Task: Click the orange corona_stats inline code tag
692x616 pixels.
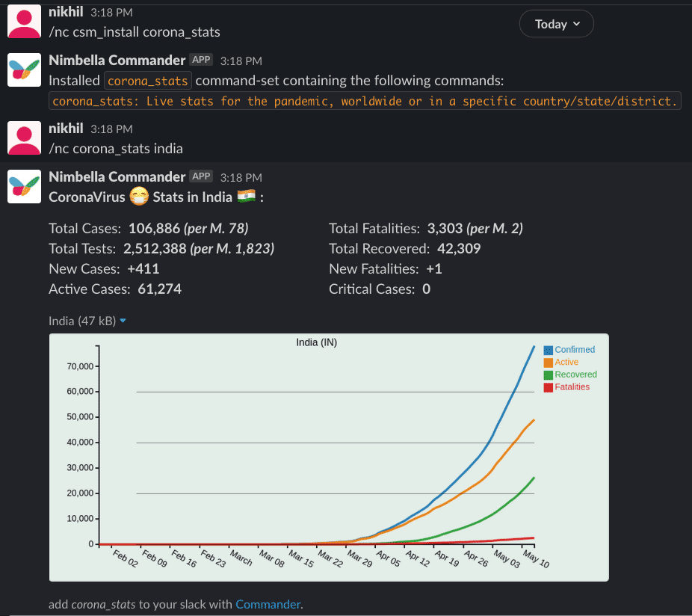Action: pyautogui.click(x=148, y=81)
